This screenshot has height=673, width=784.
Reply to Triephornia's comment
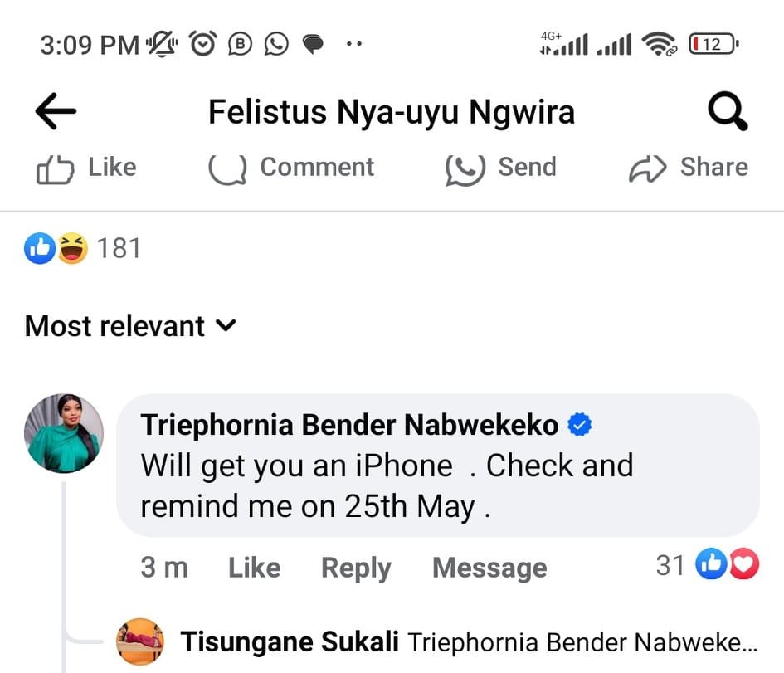coord(356,568)
